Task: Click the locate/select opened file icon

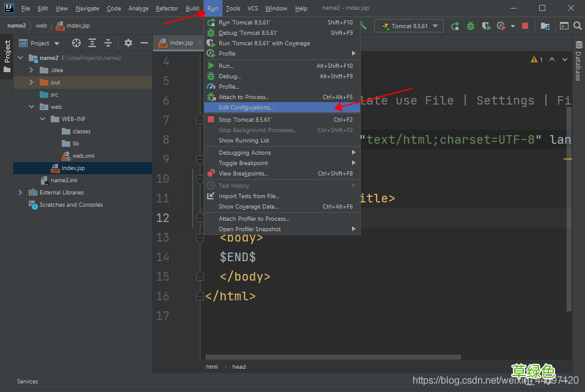Action: click(76, 43)
